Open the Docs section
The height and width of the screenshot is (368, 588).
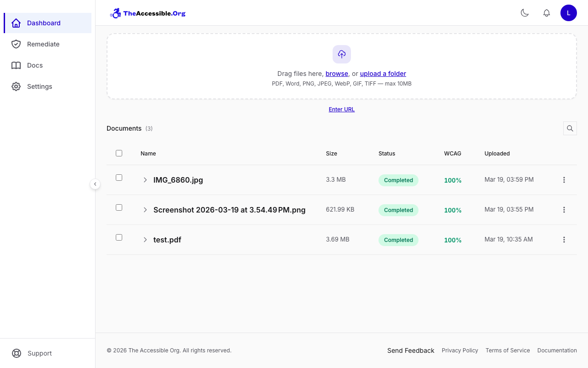pyautogui.click(x=34, y=65)
